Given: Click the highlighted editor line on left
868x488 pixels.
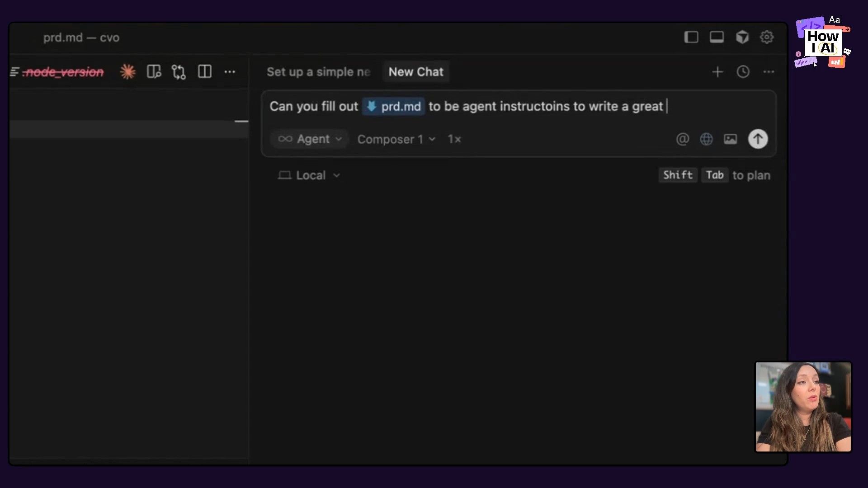Looking at the screenshot, I should click(x=129, y=129).
